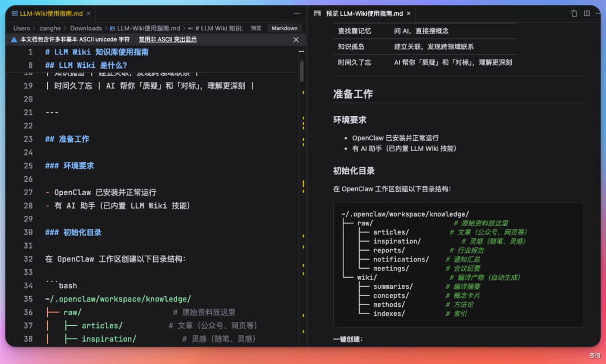Click the blue warning triangle icon in the banner
Viewport: 606px width, 364px height.
tap(14, 39)
